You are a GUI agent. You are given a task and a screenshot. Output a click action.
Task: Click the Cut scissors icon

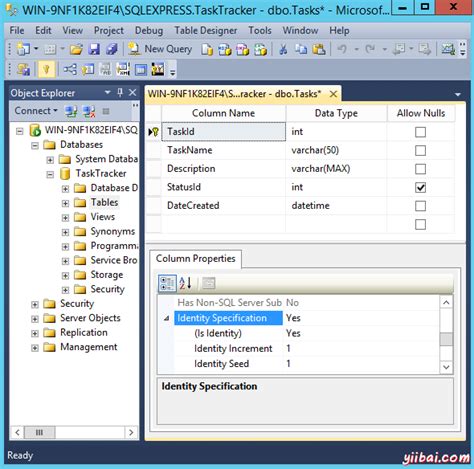tap(283, 49)
